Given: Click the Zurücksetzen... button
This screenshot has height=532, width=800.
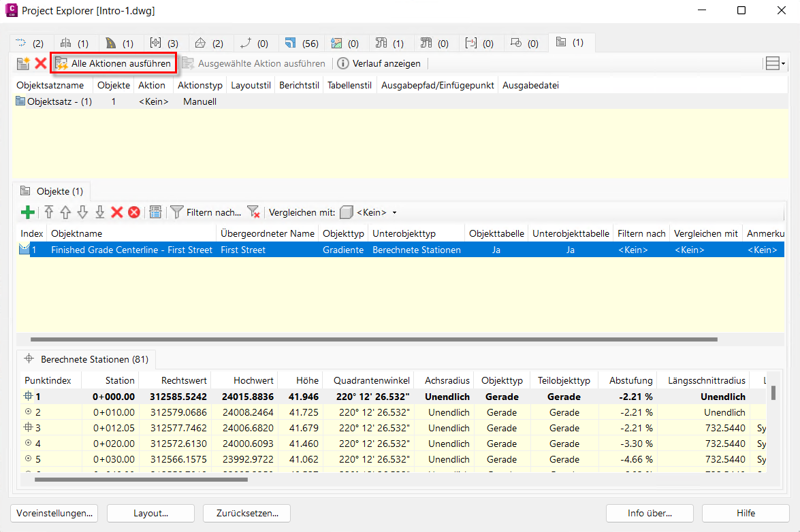Looking at the screenshot, I should (x=247, y=513).
